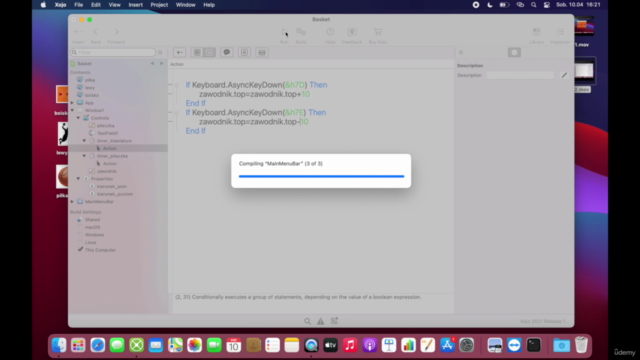Viewport: 640px width, 360px height.
Task: Open the Insert toolbar dropdown
Action: pos(78,32)
